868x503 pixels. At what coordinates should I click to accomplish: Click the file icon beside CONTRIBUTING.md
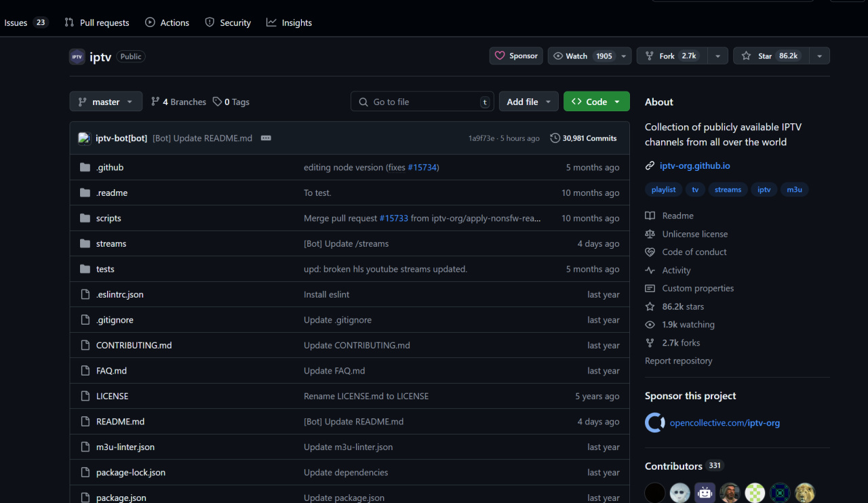pyautogui.click(x=85, y=346)
